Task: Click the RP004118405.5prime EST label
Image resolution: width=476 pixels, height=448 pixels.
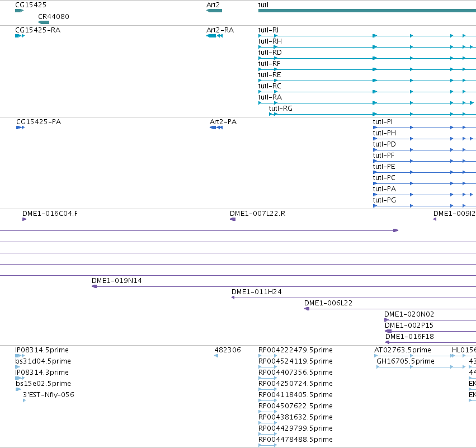Action: 295,395
